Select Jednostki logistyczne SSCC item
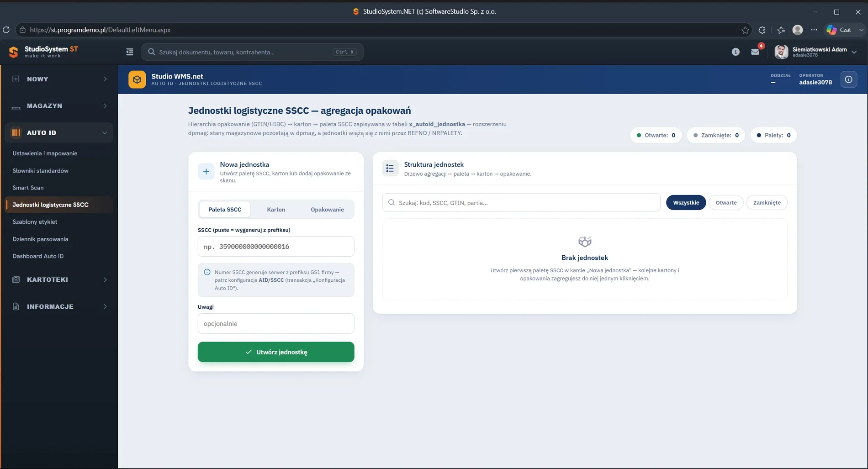Viewport: 868px width, 469px height. [59, 205]
